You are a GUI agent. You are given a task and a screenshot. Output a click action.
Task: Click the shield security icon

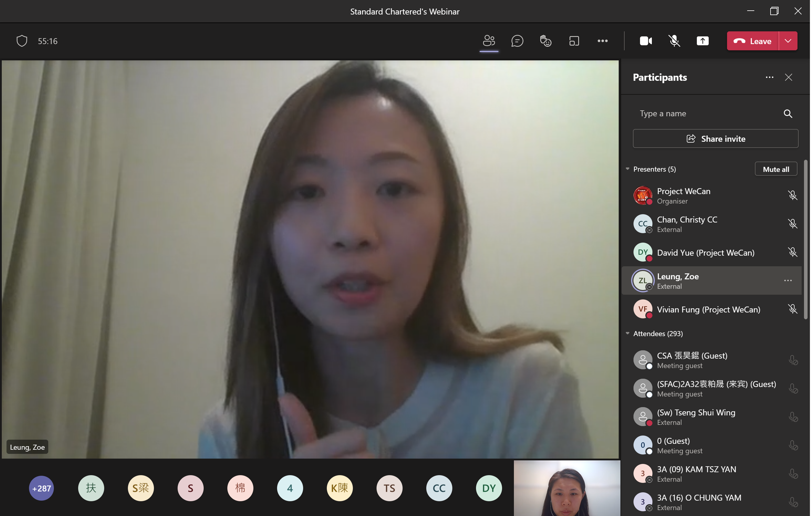tap(22, 41)
